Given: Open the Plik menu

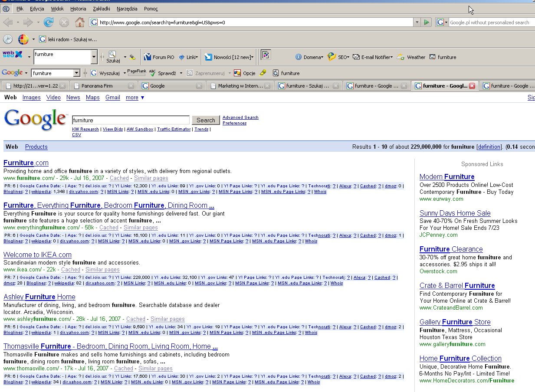Looking at the screenshot, I should coord(20,9).
